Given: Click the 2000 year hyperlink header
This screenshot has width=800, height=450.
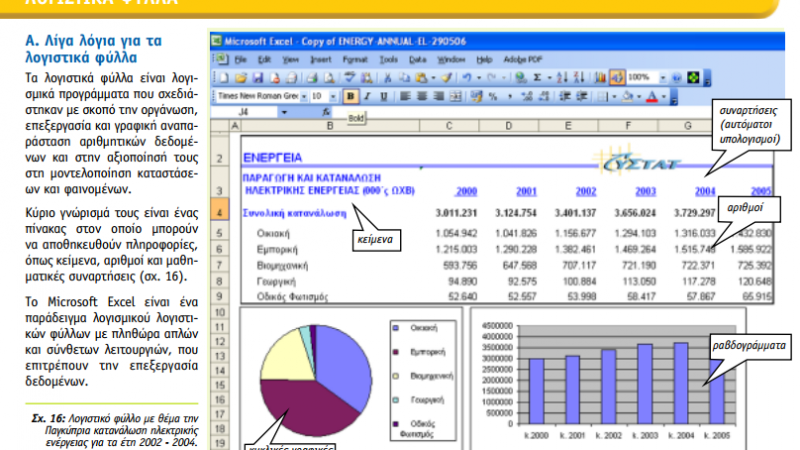Looking at the screenshot, I should (x=466, y=191).
